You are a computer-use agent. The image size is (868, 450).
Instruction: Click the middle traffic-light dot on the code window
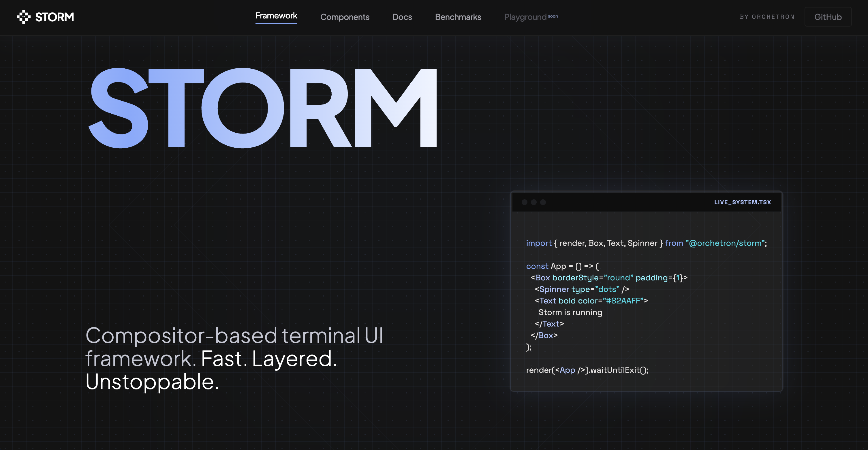pyautogui.click(x=534, y=202)
